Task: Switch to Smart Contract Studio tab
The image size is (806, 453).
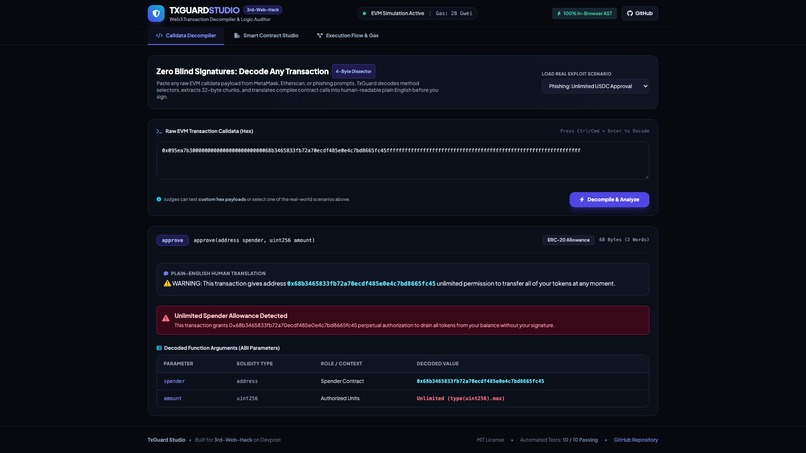Action: 266,35
